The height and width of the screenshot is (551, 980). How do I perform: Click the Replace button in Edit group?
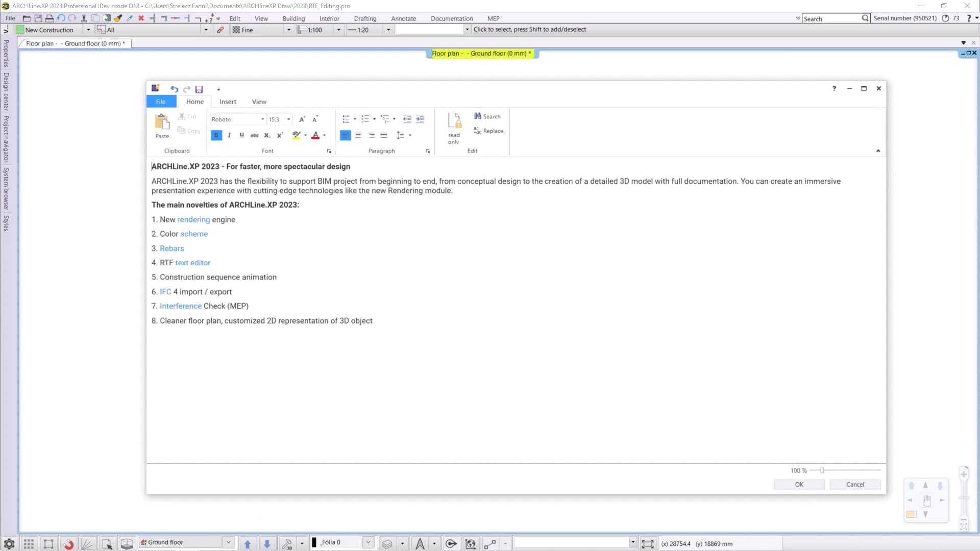pyautogui.click(x=488, y=131)
